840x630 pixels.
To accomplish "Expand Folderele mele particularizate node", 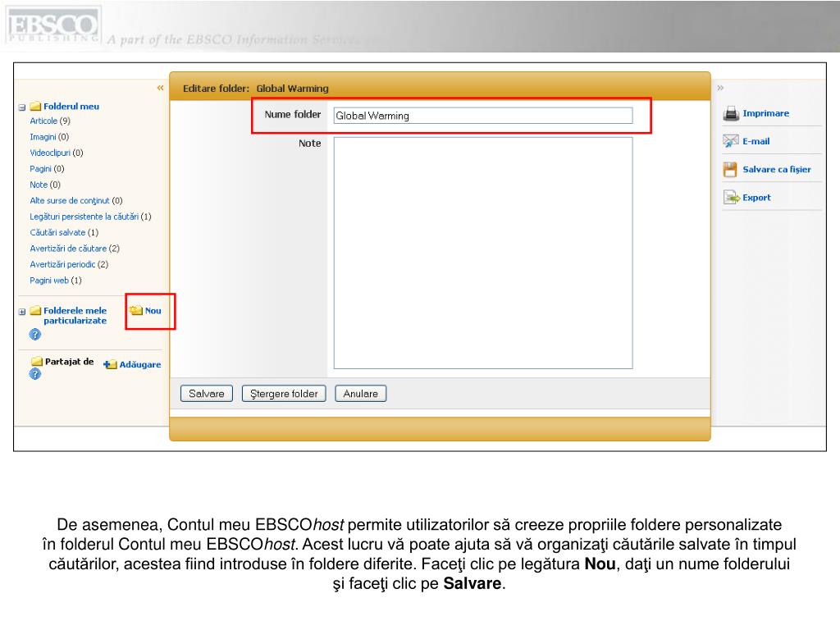I will click(22, 312).
